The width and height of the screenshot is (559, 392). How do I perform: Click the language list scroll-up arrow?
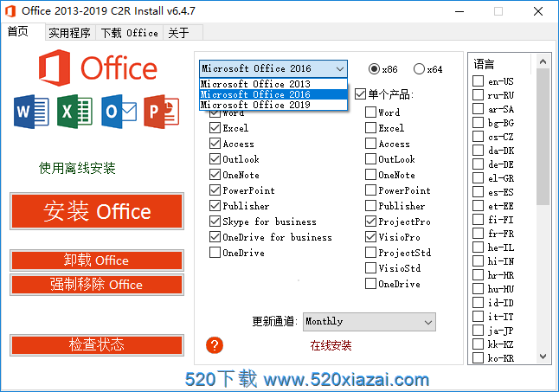pyautogui.click(x=543, y=61)
